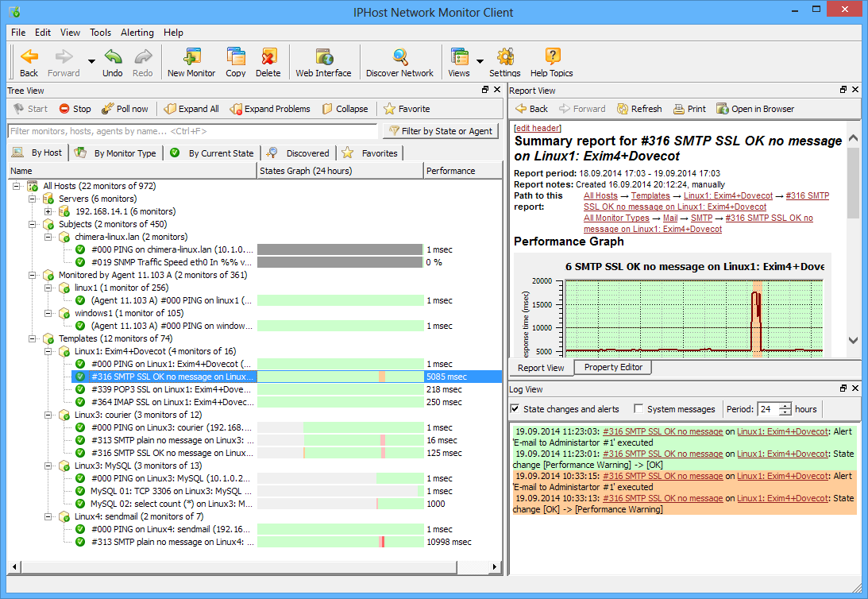Viewport: 868px width, 599px height.
Task: Expand the 192.168.14.1 host node
Action: point(48,211)
